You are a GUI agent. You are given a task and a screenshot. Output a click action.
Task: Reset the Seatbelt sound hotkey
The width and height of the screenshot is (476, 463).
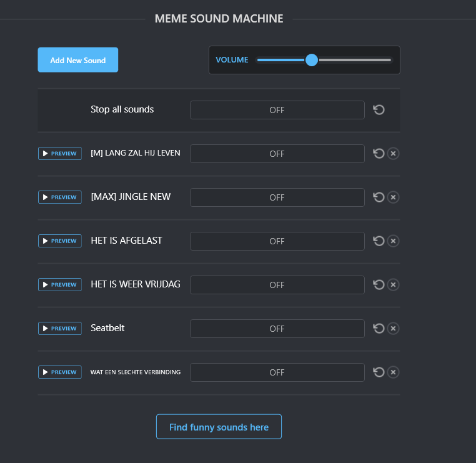click(x=379, y=329)
